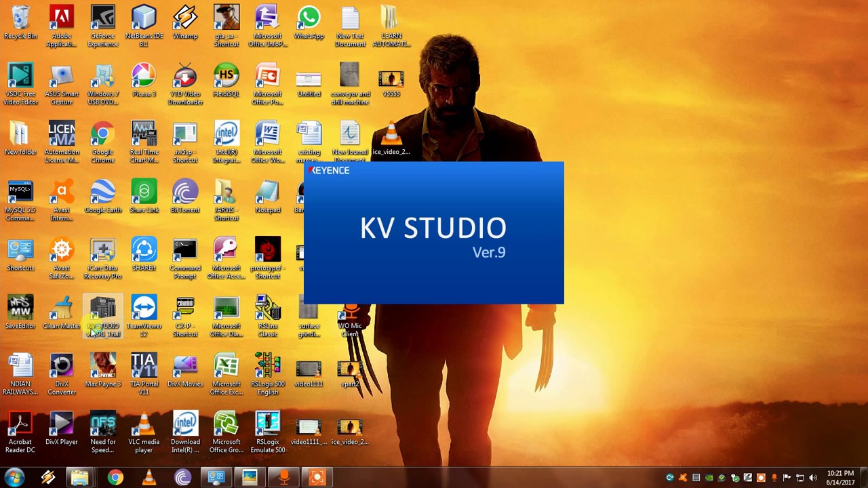Select KV STUDIO trial desktop shortcut

(103, 317)
